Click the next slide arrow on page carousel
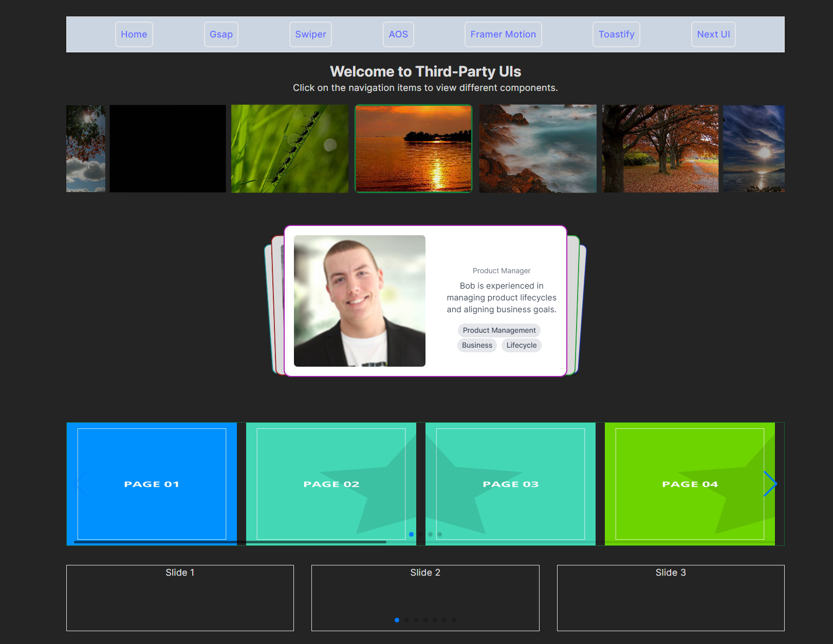The height and width of the screenshot is (644, 833). [770, 484]
